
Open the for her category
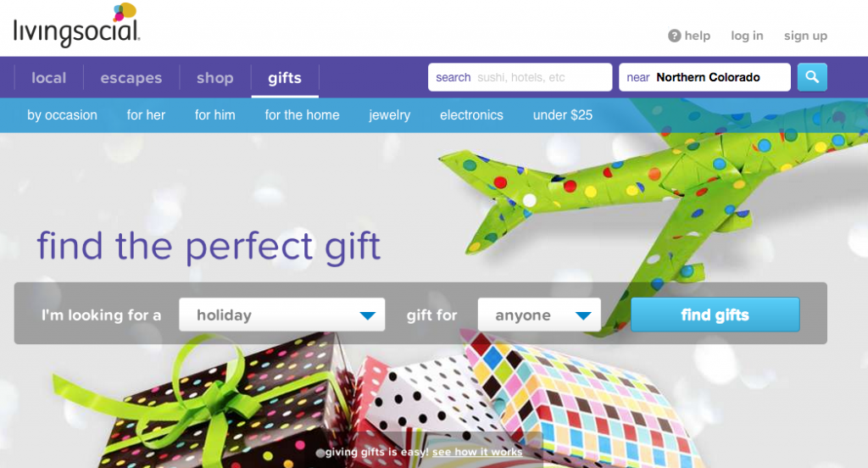point(146,115)
